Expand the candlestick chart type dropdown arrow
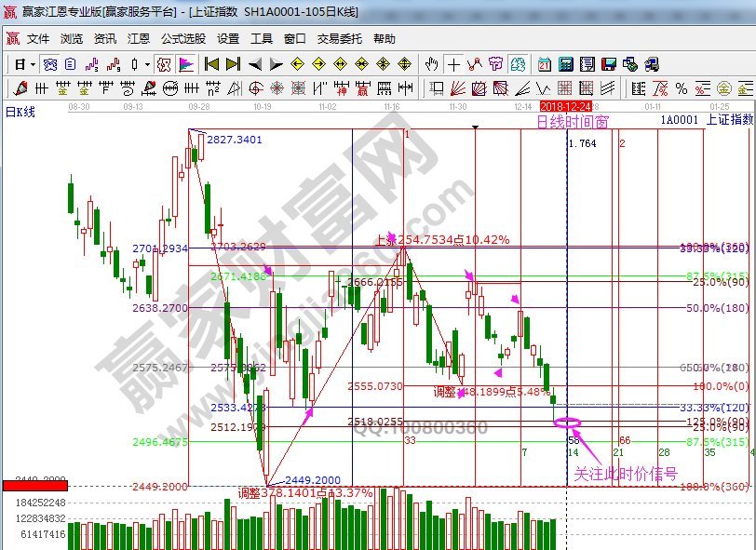This screenshot has width=756, height=550. coord(148,64)
